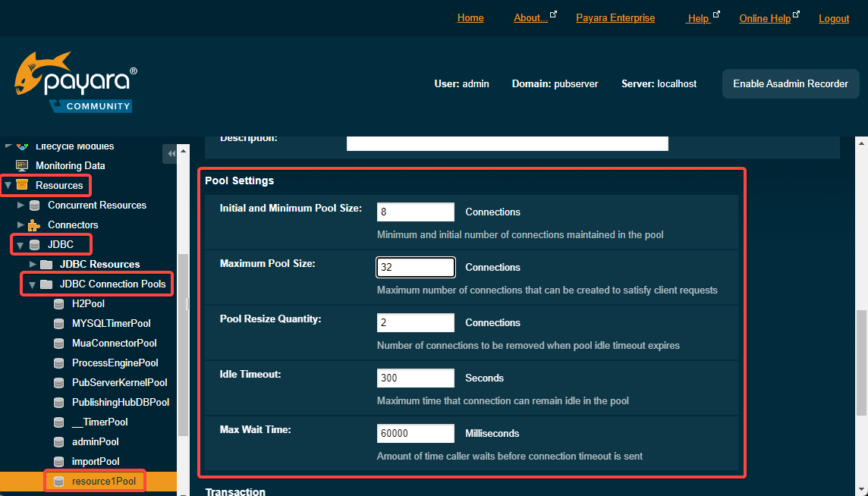Click the Monitoring Data icon in sidebar

[22, 165]
